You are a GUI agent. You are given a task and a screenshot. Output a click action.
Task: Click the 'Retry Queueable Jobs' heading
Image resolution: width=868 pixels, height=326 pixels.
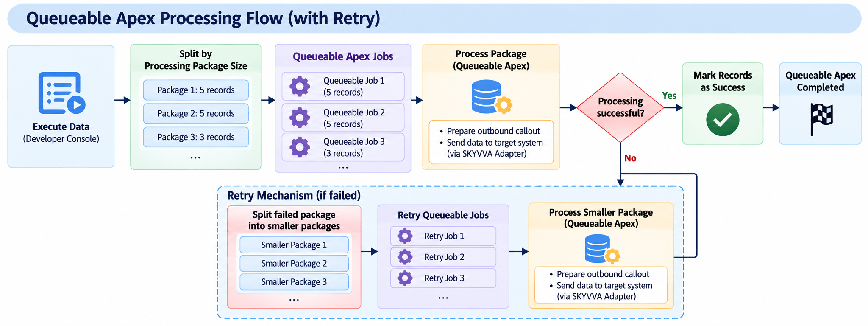pyautogui.click(x=443, y=215)
